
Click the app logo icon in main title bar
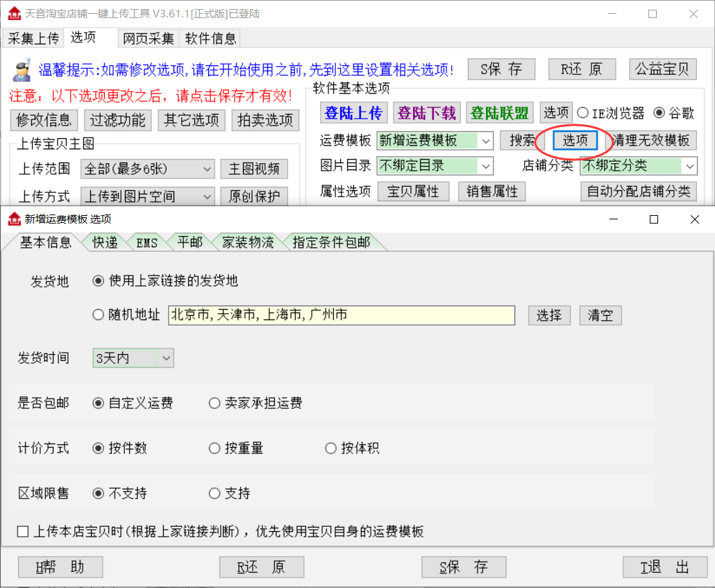[x=14, y=13]
